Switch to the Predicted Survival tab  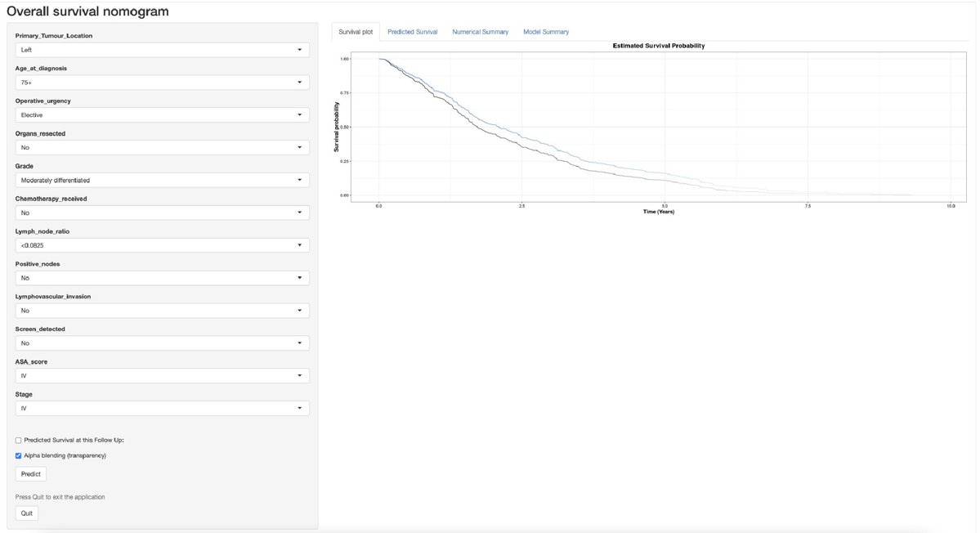tap(413, 32)
